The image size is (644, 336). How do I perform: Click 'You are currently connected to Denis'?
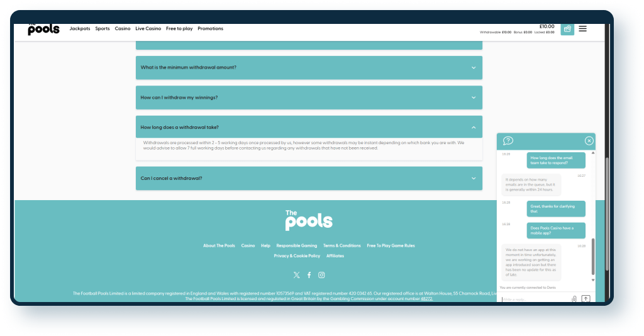[x=528, y=288]
